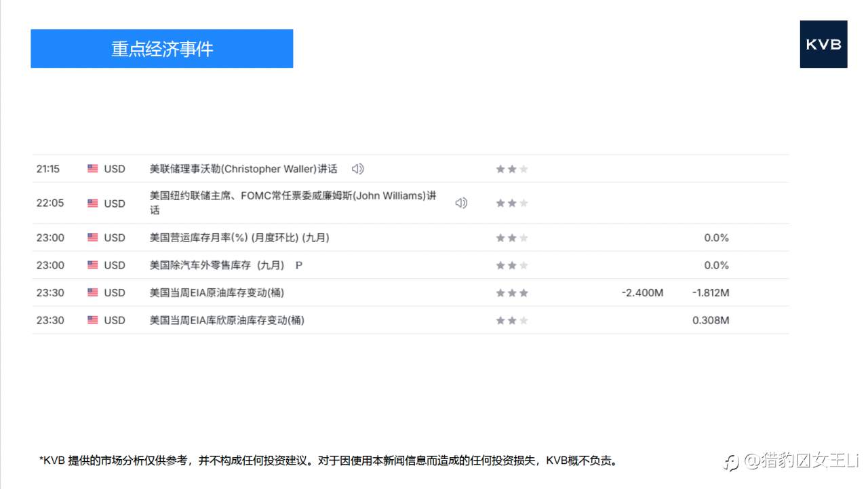Click 23:00 time in 美国除汽车外零售库存 row

click(x=50, y=265)
